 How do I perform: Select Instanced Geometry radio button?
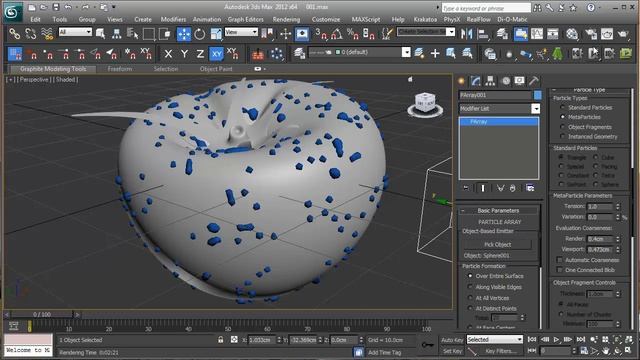[x=562, y=136]
